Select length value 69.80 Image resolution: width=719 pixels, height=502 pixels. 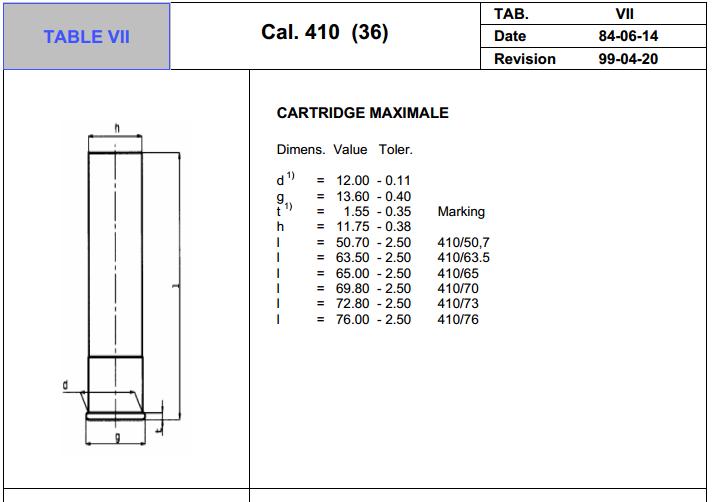(x=352, y=288)
